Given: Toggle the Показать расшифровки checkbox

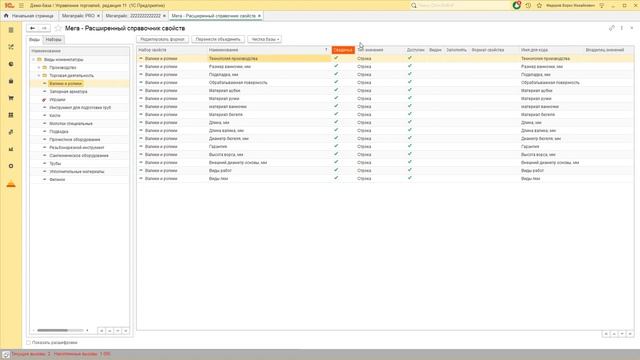Looking at the screenshot, I should click(29, 343).
